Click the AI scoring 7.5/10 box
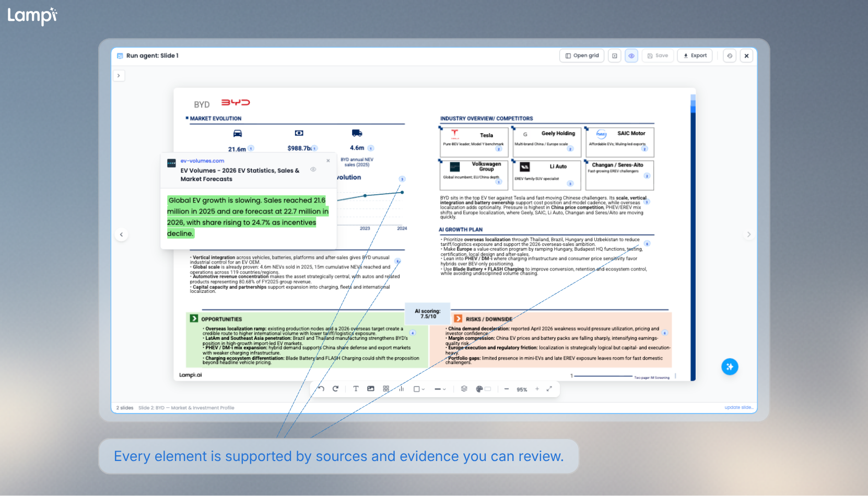 click(428, 313)
